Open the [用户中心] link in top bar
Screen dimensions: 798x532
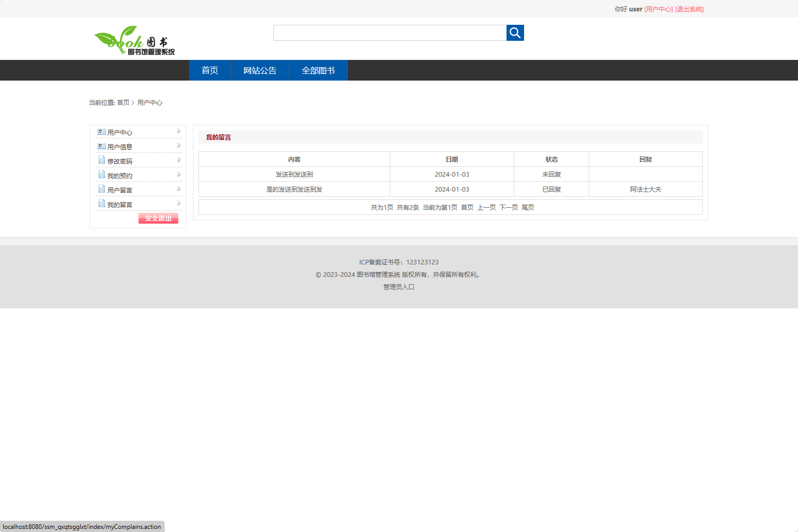(658, 9)
